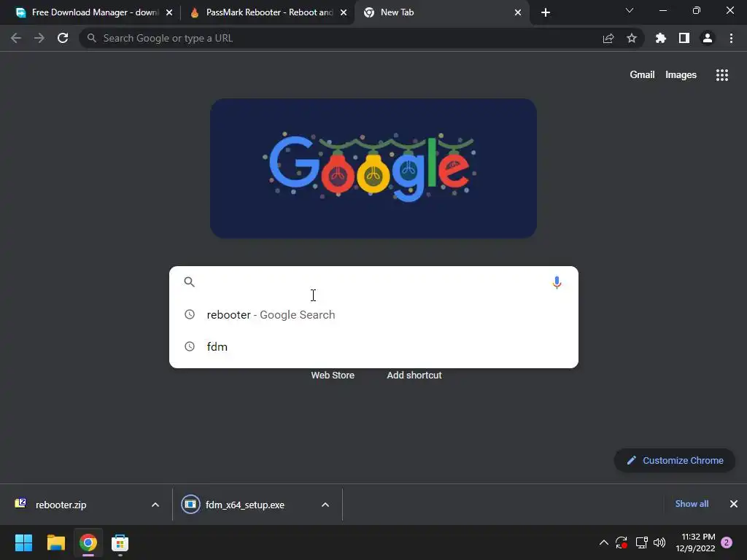The height and width of the screenshot is (560, 747).
Task: Start voice search with the microphone
Action: [x=557, y=282]
